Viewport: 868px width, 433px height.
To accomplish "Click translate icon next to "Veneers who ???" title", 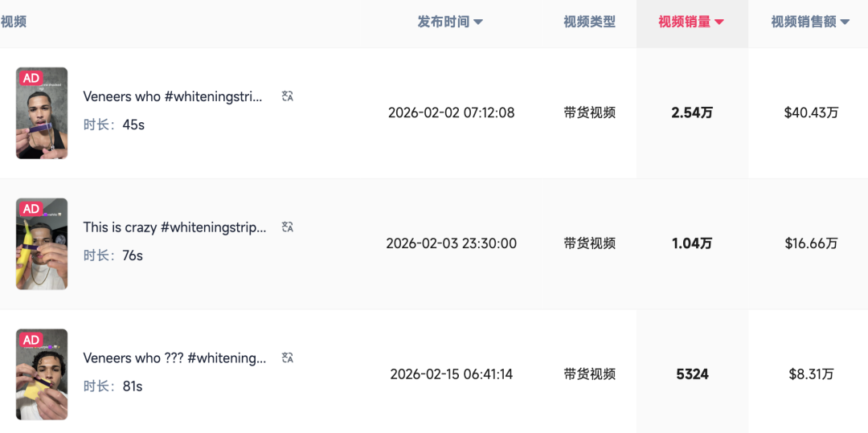I will point(287,358).
